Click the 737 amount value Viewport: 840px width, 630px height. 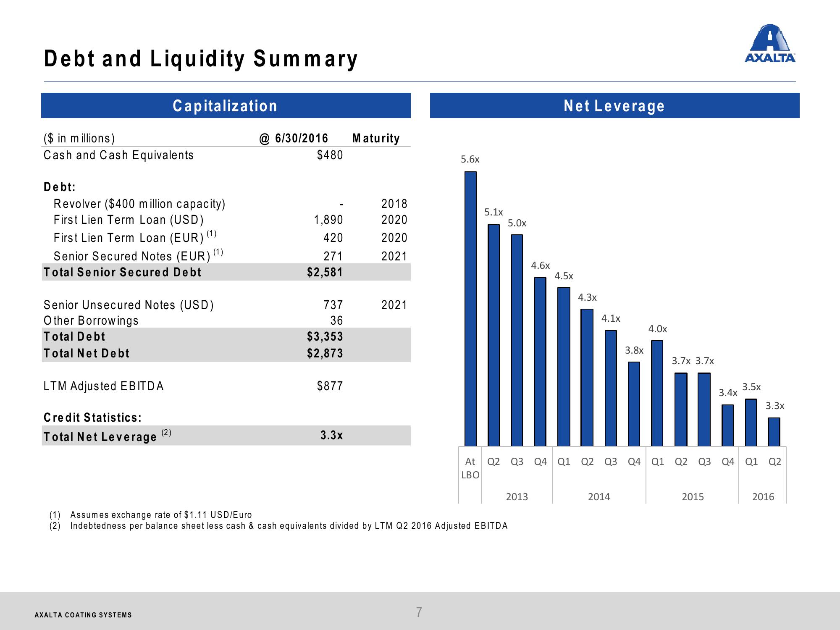pyautogui.click(x=333, y=305)
